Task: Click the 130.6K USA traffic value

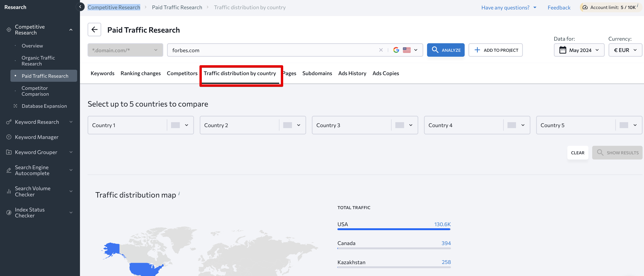Action: coord(442,224)
